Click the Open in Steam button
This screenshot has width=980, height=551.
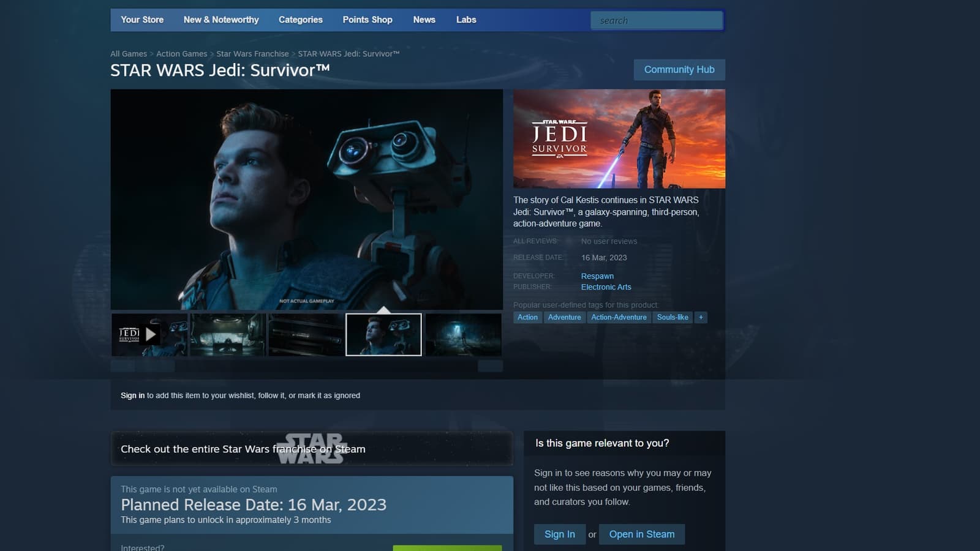642,534
